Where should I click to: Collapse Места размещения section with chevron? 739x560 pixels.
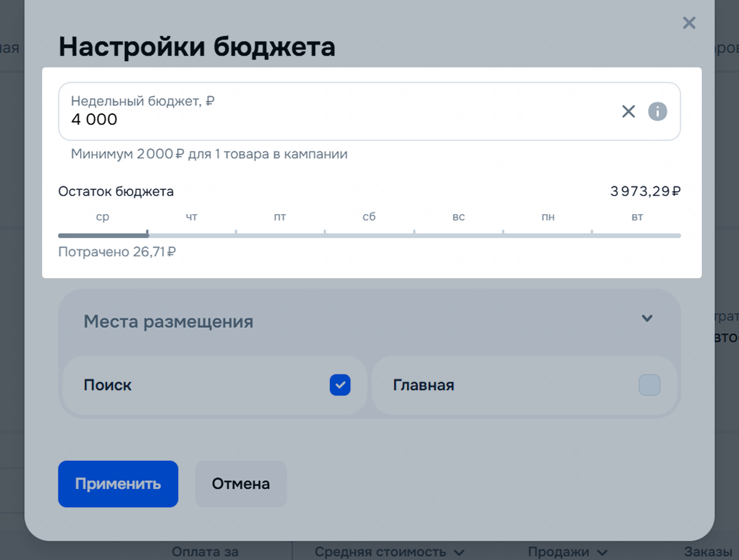click(647, 318)
